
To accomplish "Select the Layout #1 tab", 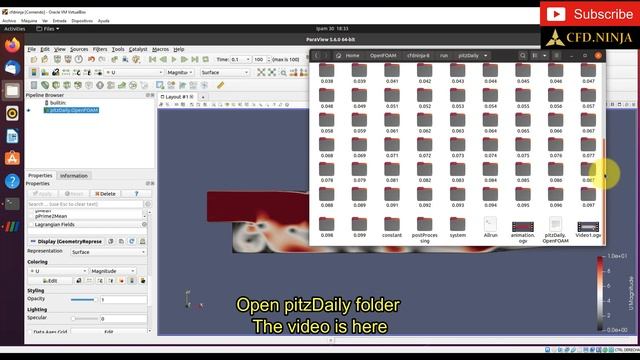I will click(x=177, y=97).
